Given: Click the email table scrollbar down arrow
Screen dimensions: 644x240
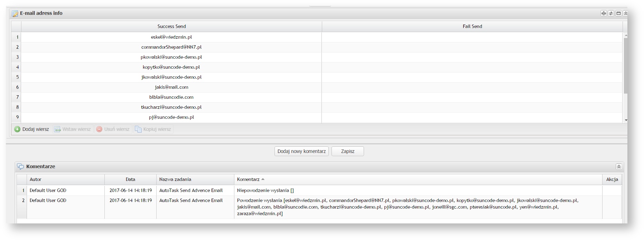Looking at the screenshot, I should (626, 120).
